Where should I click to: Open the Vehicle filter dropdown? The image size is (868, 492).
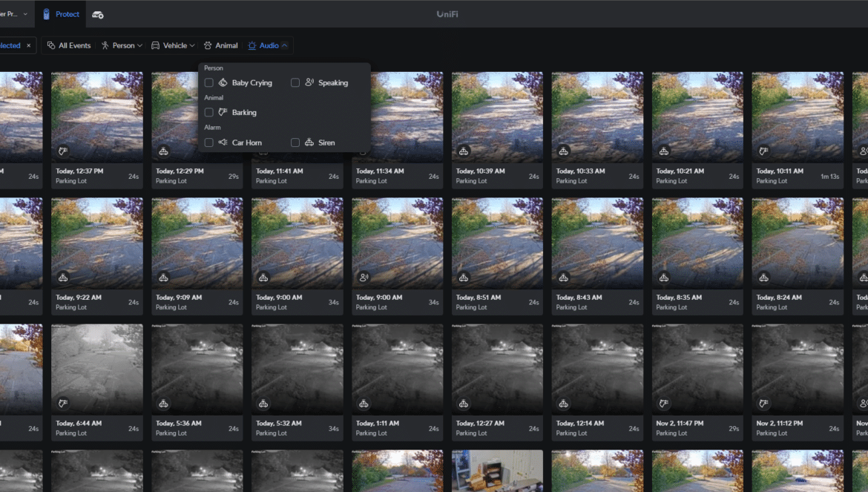(173, 45)
